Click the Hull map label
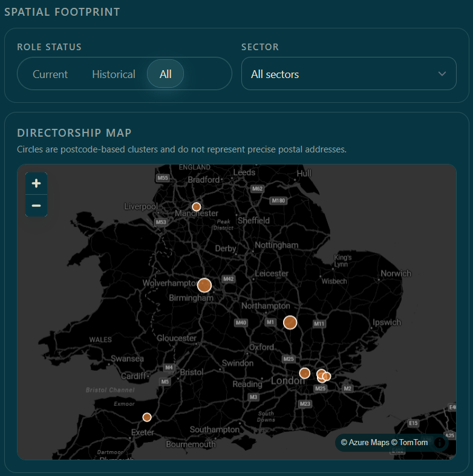This screenshot has height=476, width=473. point(304,174)
